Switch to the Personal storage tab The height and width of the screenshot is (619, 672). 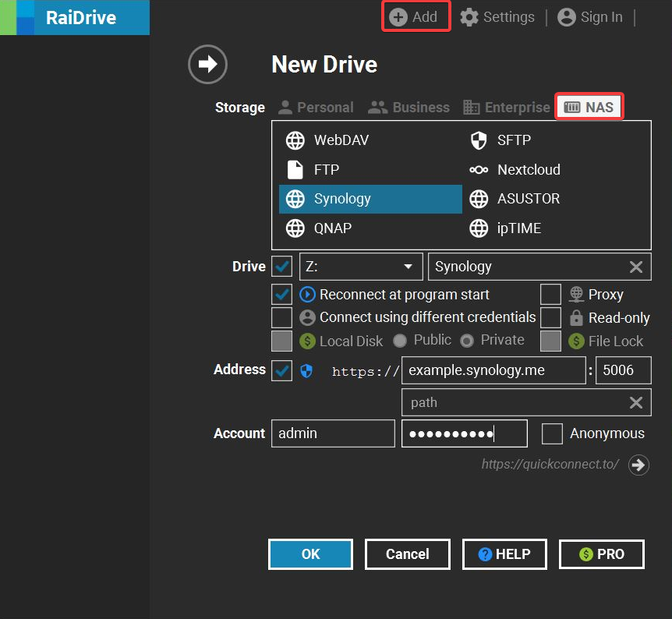[316, 107]
